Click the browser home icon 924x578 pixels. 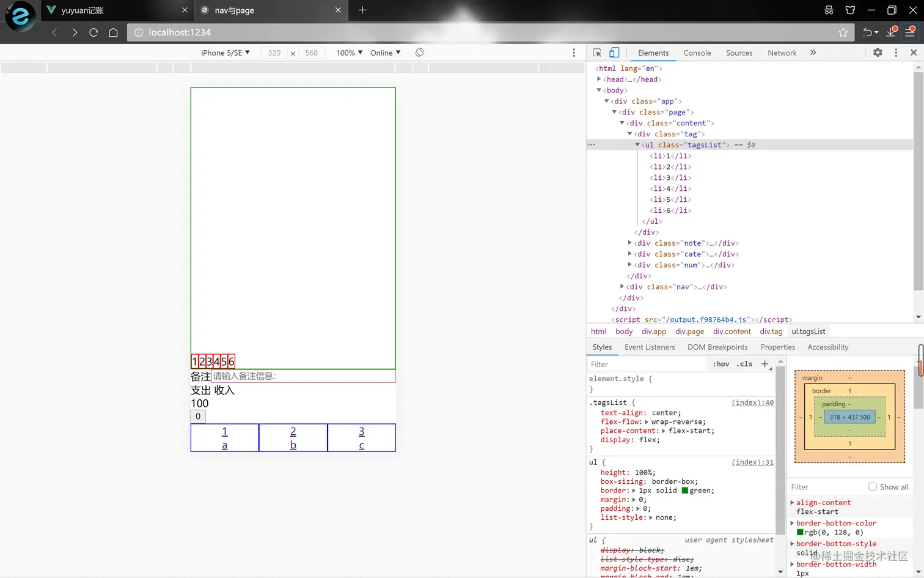point(113,32)
